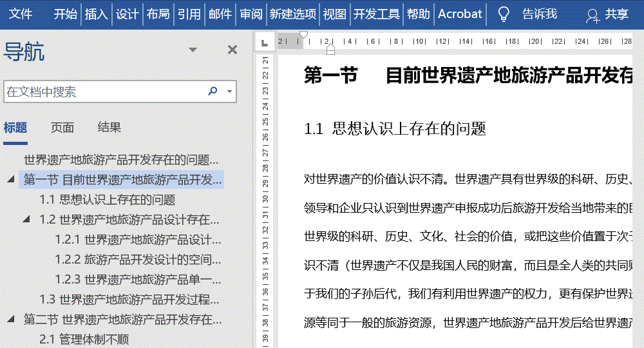Switch to the 引用 ribbon tab
644x348 pixels.
tap(189, 14)
